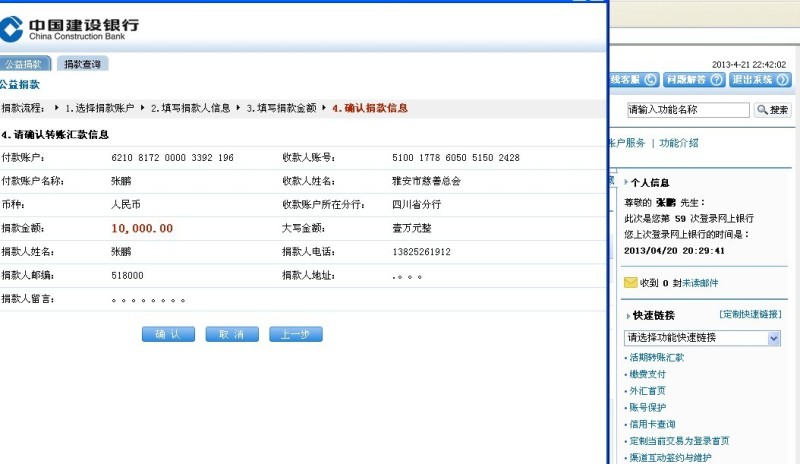
Task: Open the 功能介绍 link
Action: pos(679,143)
